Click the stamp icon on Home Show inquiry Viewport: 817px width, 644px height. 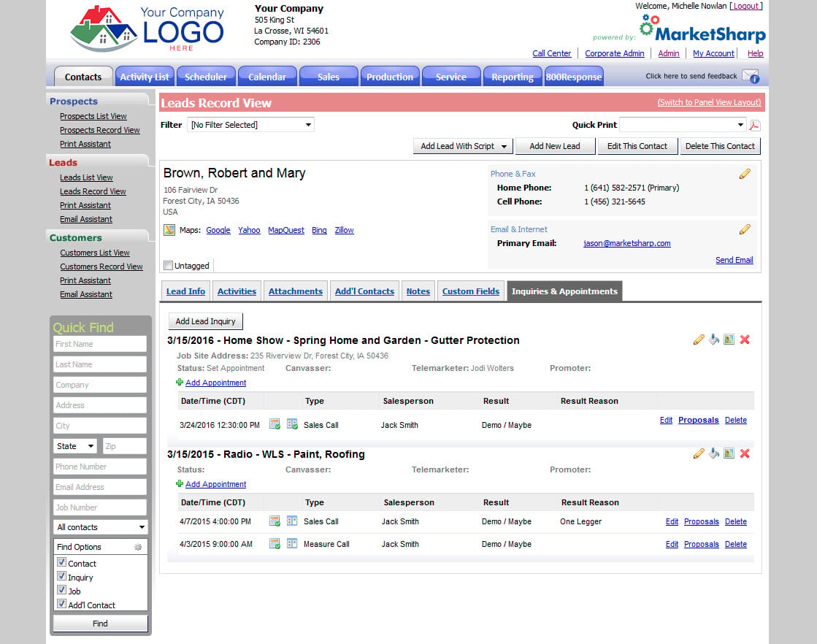click(714, 340)
